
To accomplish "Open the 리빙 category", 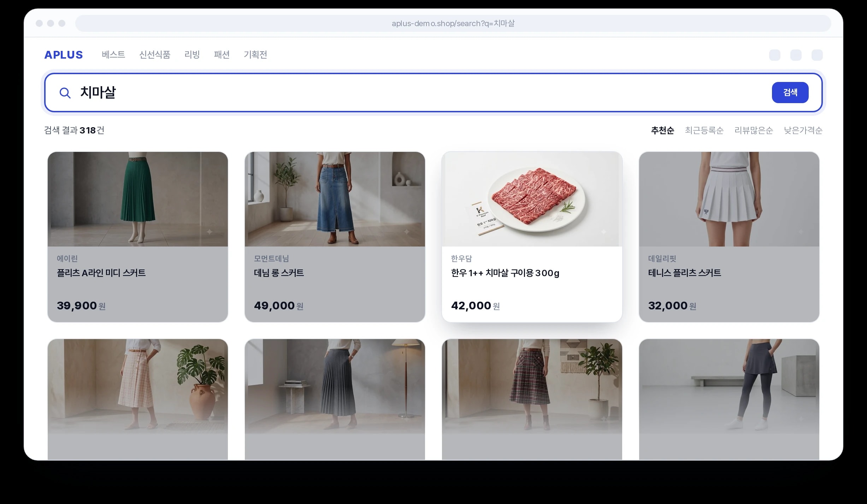I will pos(192,55).
